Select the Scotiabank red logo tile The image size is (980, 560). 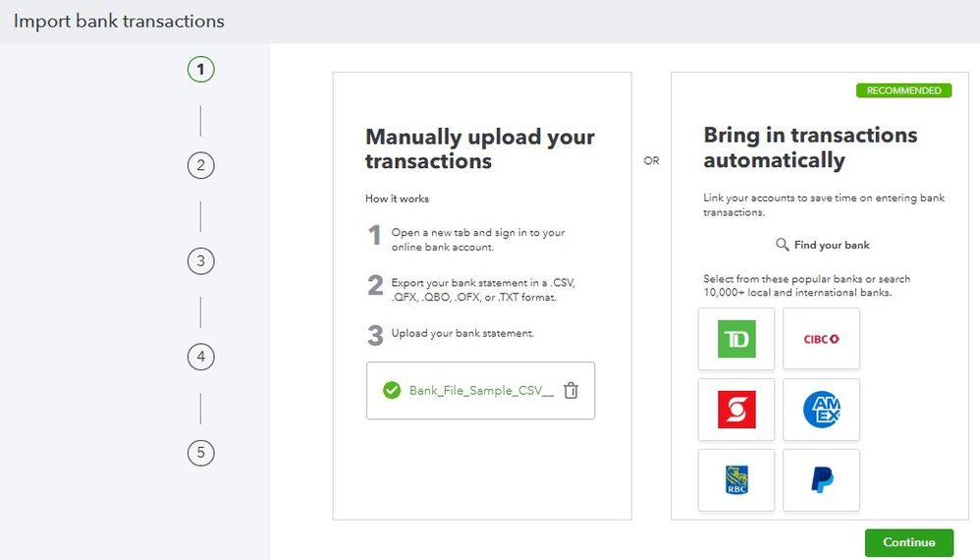point(736,410)
